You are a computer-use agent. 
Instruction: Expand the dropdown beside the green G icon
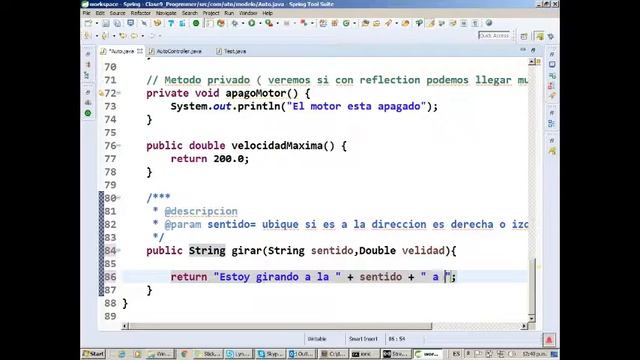point(354,23)
